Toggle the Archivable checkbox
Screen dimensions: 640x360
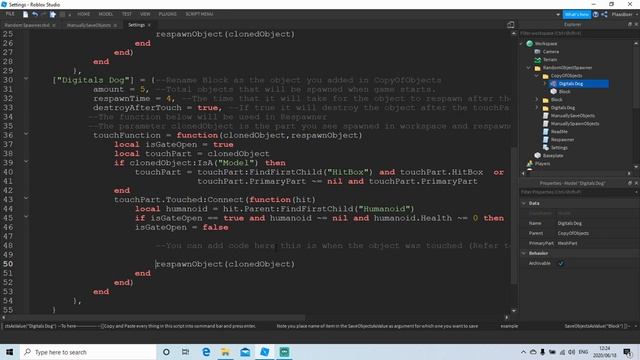561,263
